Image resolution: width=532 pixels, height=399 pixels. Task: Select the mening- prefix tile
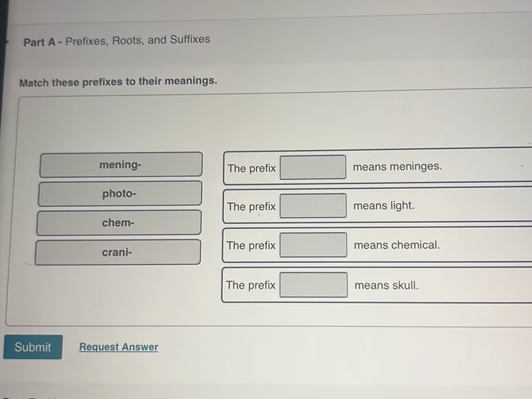(120, 164)
